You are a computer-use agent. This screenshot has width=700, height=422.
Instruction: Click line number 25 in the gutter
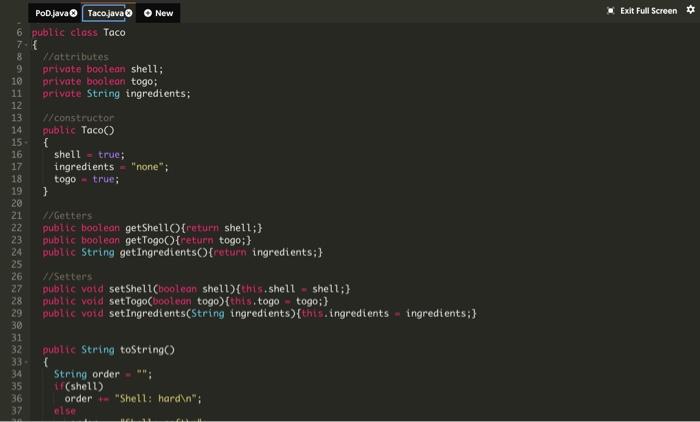17,264
